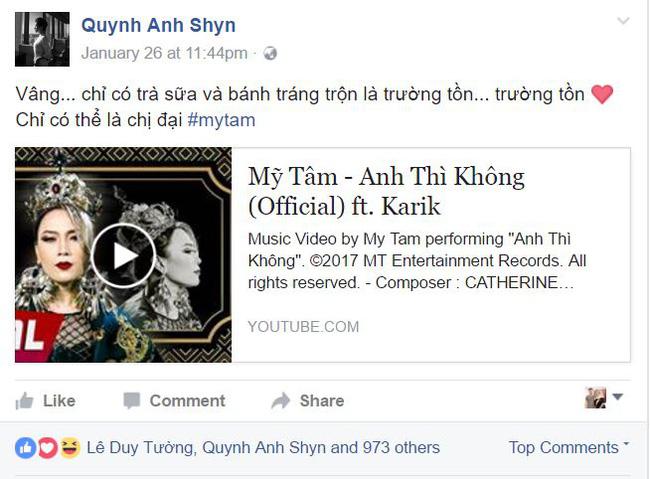Click the Share arrow icon
Image resolution: width=650 pixels, height=479 pixels.
point(281,401)
